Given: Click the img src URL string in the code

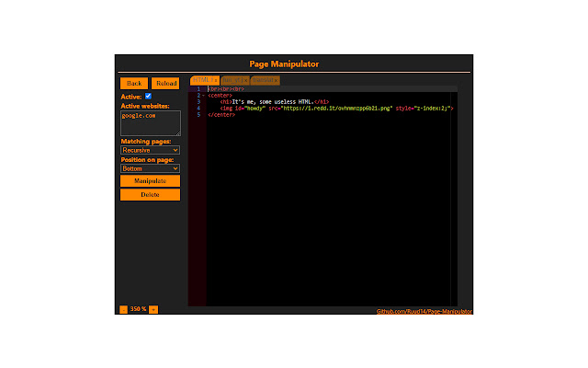Looking at the screenshot, I should point(337,109).
